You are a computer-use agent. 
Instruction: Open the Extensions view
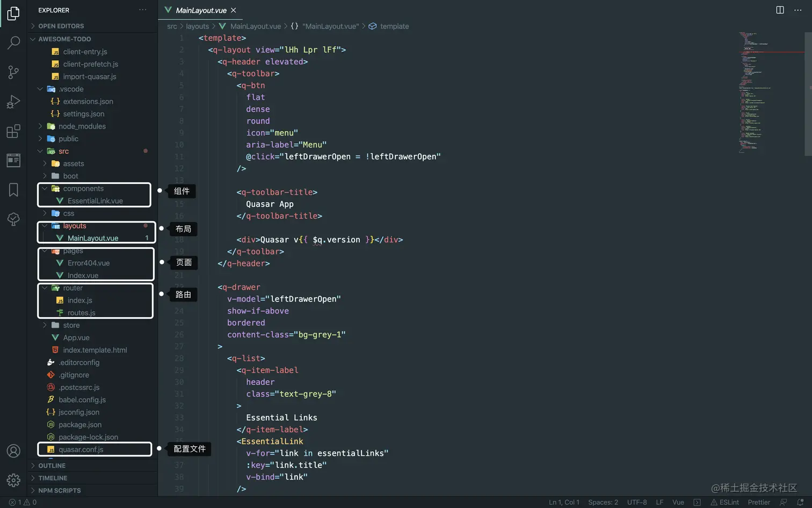tap(13, 131)
